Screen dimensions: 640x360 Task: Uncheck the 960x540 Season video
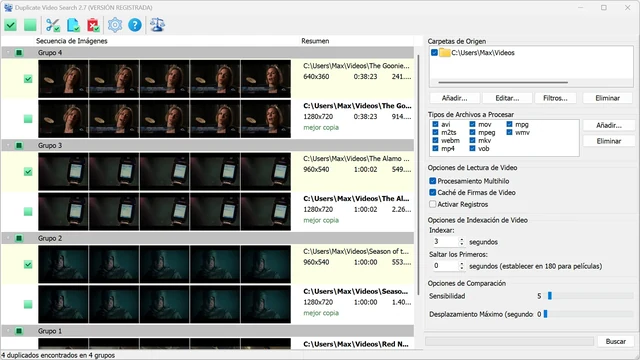28,264
